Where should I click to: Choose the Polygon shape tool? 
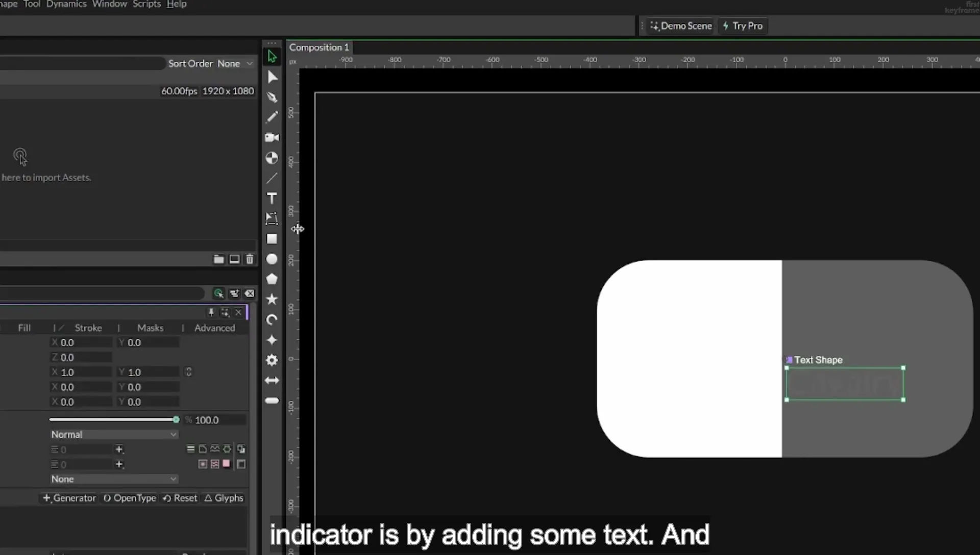(272, 279)
